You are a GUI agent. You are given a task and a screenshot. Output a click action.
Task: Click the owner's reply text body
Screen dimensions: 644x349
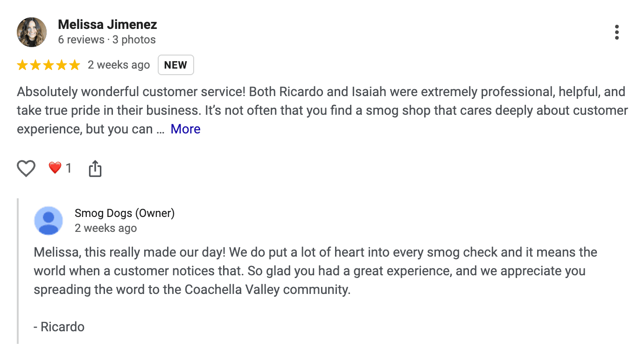click(x=315, y=271)
